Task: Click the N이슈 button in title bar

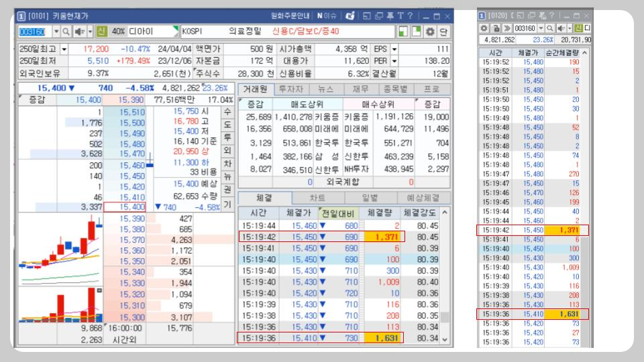Action: pyautogui.click(x=327, y=16)
